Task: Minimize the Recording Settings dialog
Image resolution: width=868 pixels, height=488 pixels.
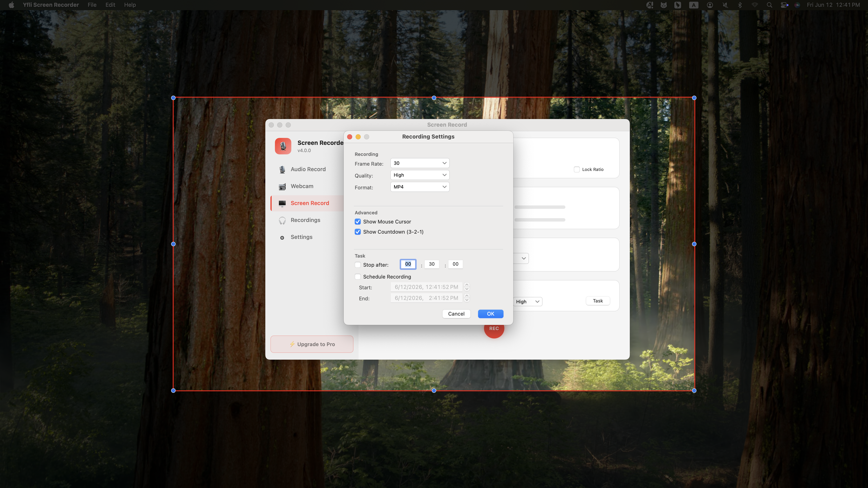Action: point(358,137)
